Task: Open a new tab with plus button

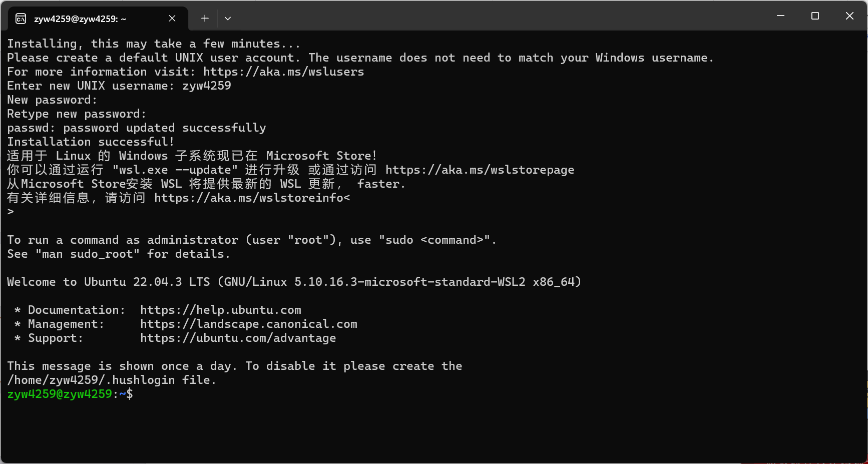Action: [x=205, y=19]
